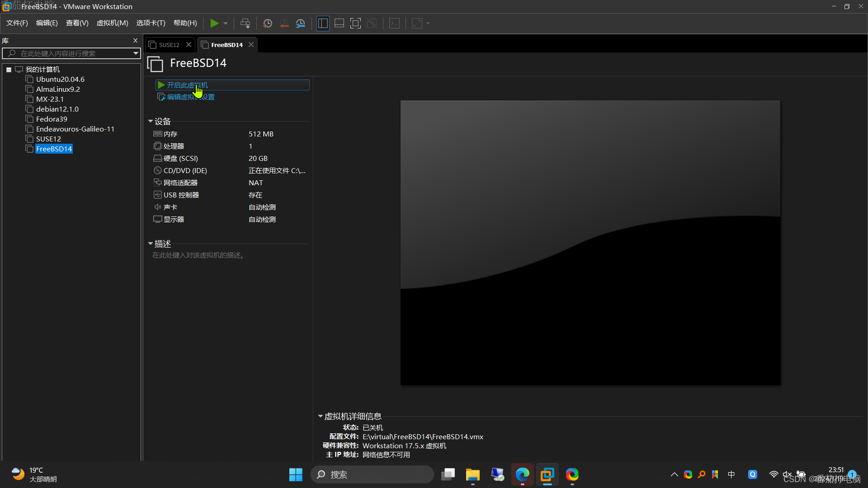Revert to the previous snapshot icon
Image resolution: width=868 pixels, height=488 pixels.
pyautogui.click(x=284, y=23)
